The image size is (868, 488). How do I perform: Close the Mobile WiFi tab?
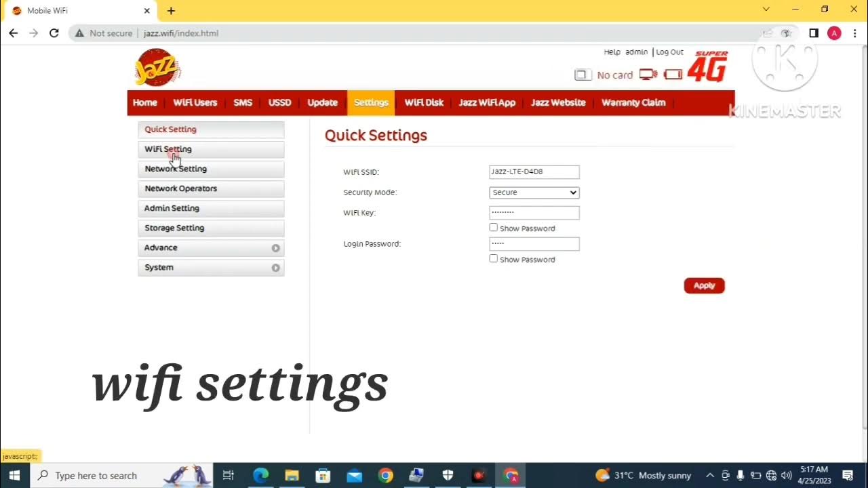click(146, 10)
